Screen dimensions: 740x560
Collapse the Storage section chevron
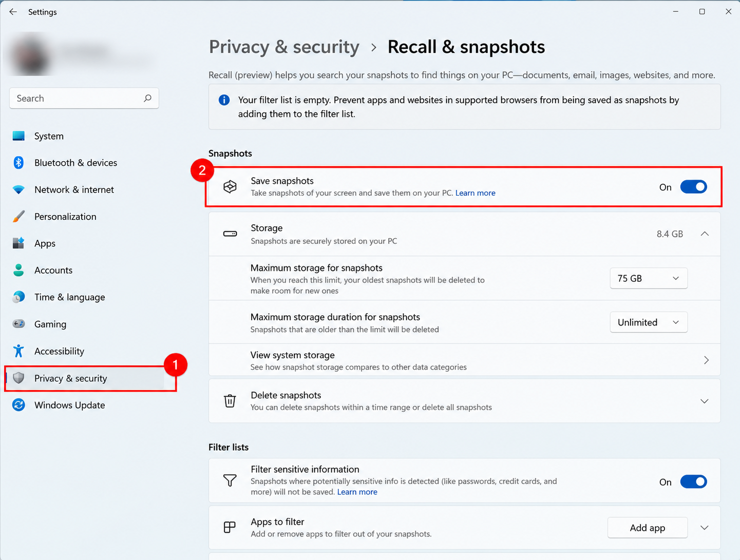coord(705,234)
